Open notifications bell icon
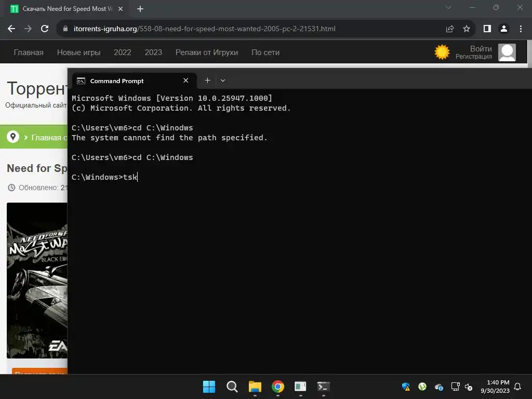The width and height of the screenshot is (532, 399). click(x=517, y=387)
